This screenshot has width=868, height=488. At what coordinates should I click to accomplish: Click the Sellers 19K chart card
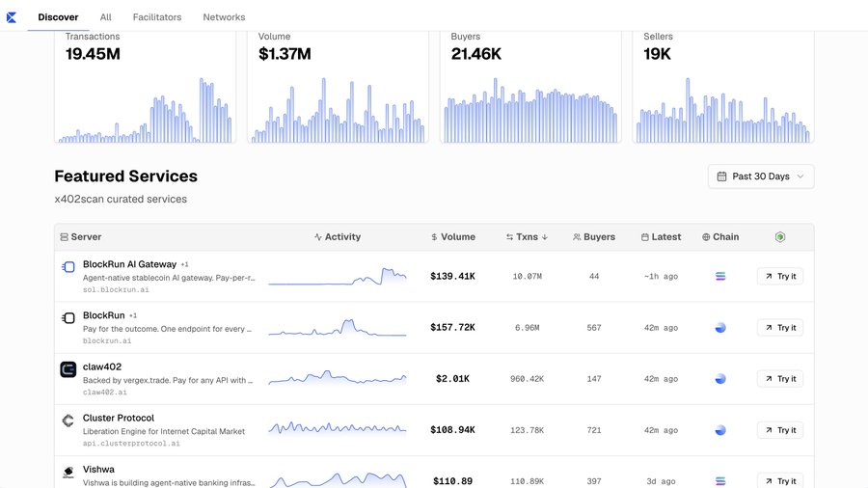tap(723, 87)
